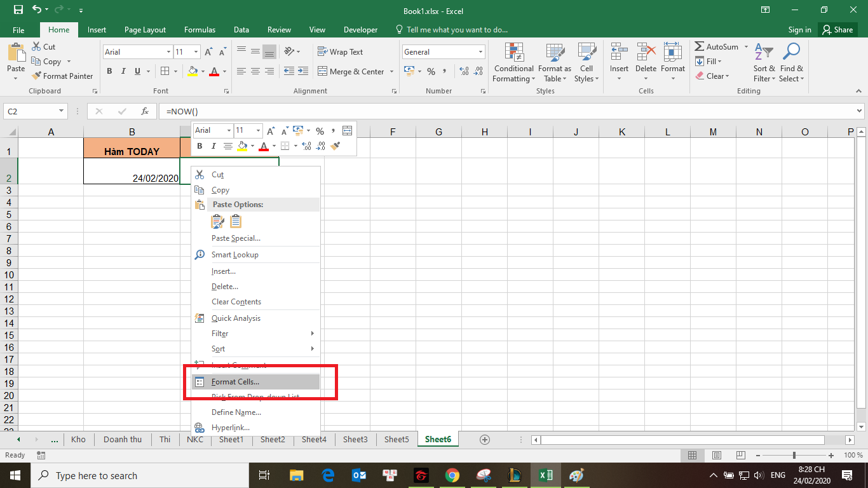868x488 pixels.
Task: Click the zoom slider in status bar
Action: [x=794, y=456]
